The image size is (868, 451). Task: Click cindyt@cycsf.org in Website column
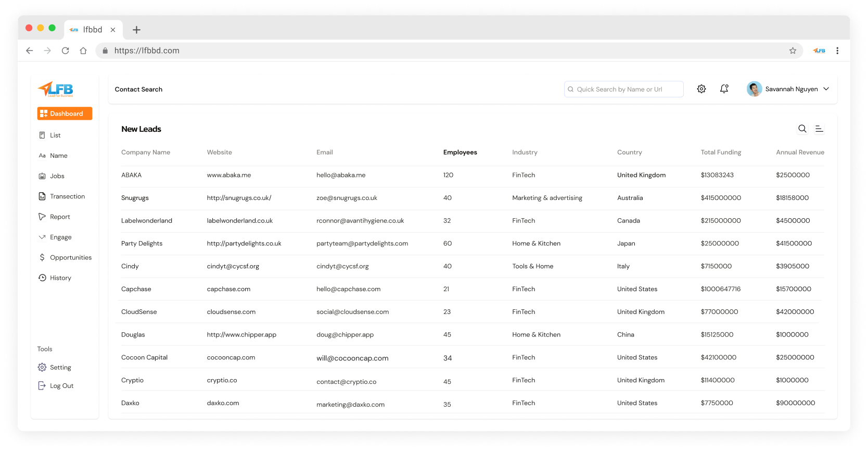tap(233, 267)
